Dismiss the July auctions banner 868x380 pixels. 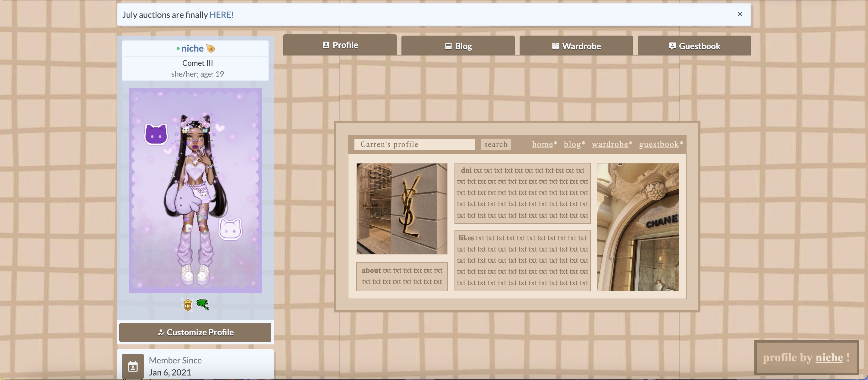tap(740, 14)
